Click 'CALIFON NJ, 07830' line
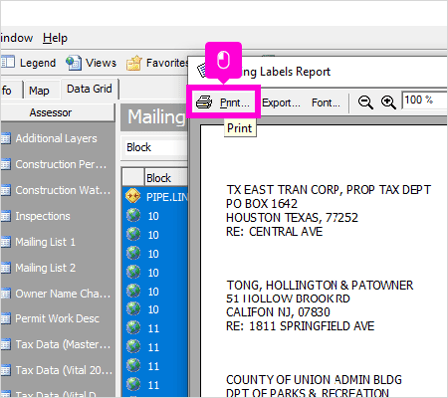 click(278, 312)
